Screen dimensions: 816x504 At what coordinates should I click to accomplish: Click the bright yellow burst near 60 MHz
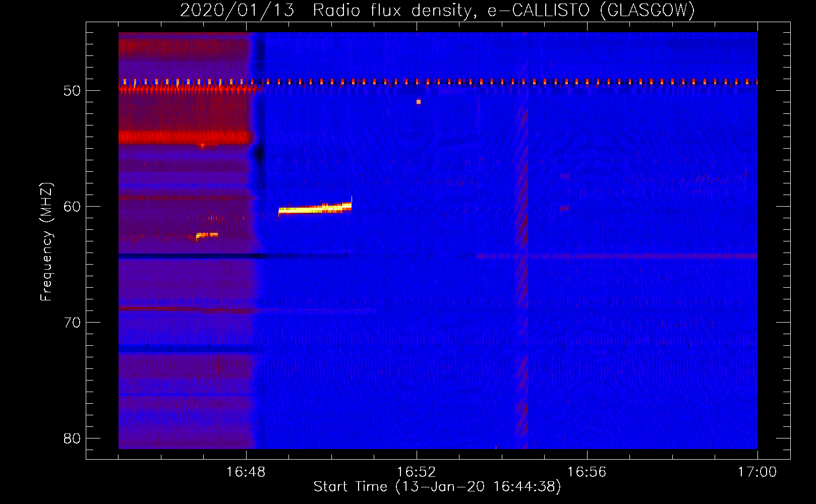315,208
